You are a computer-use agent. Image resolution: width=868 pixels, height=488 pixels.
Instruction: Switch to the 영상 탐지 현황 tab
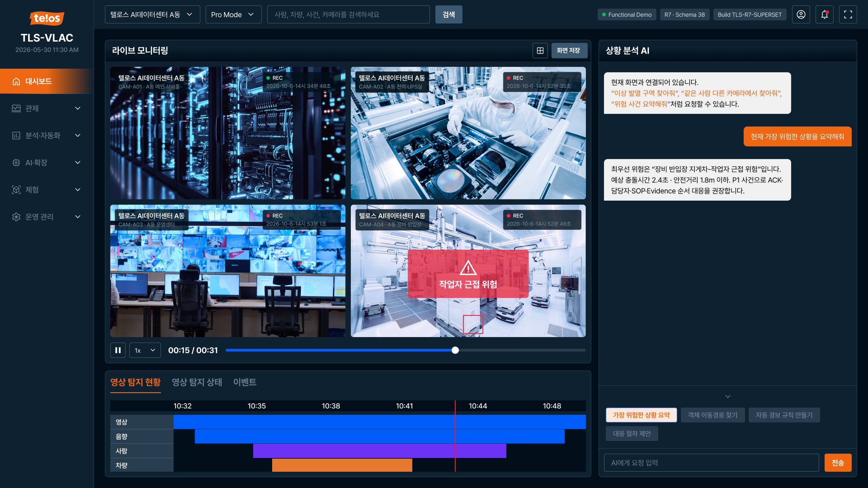coord(135,382)
